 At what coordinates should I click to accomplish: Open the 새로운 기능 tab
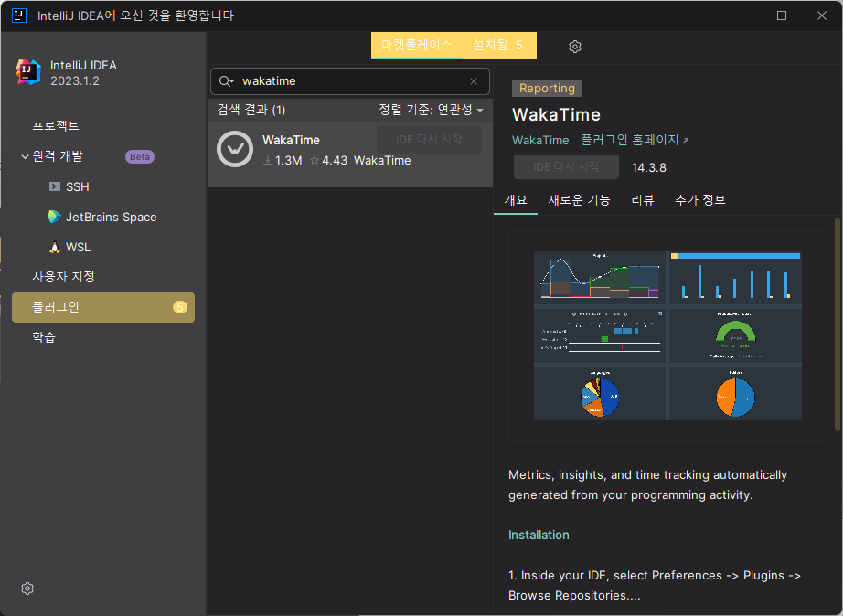(579, 200)
